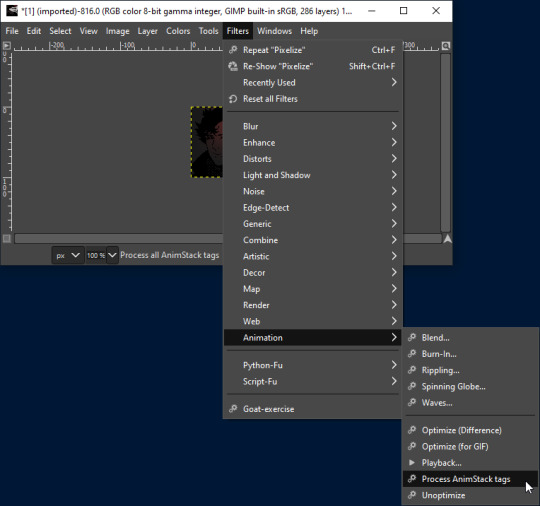
Task: Expand the Combine submenu
Action: pos(312,240)
